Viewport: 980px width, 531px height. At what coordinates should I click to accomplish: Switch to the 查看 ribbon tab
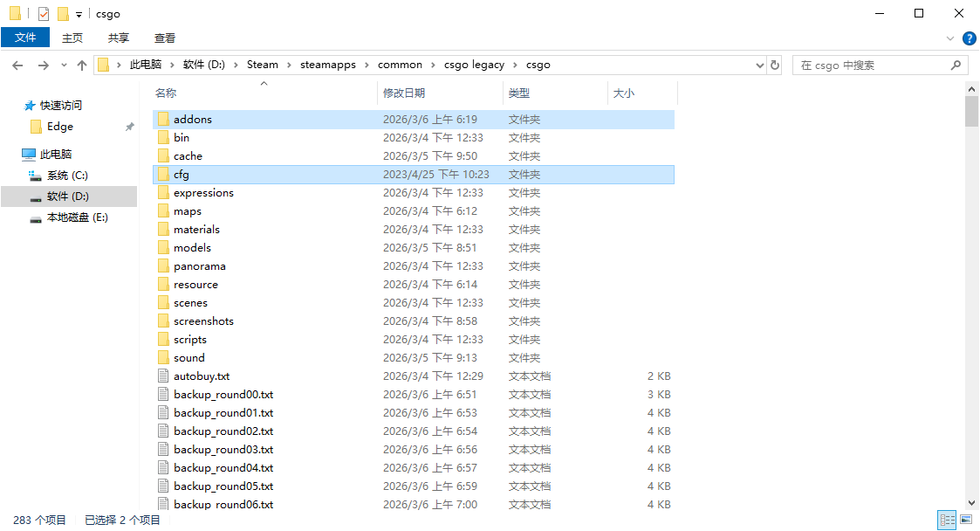point(165,38)
